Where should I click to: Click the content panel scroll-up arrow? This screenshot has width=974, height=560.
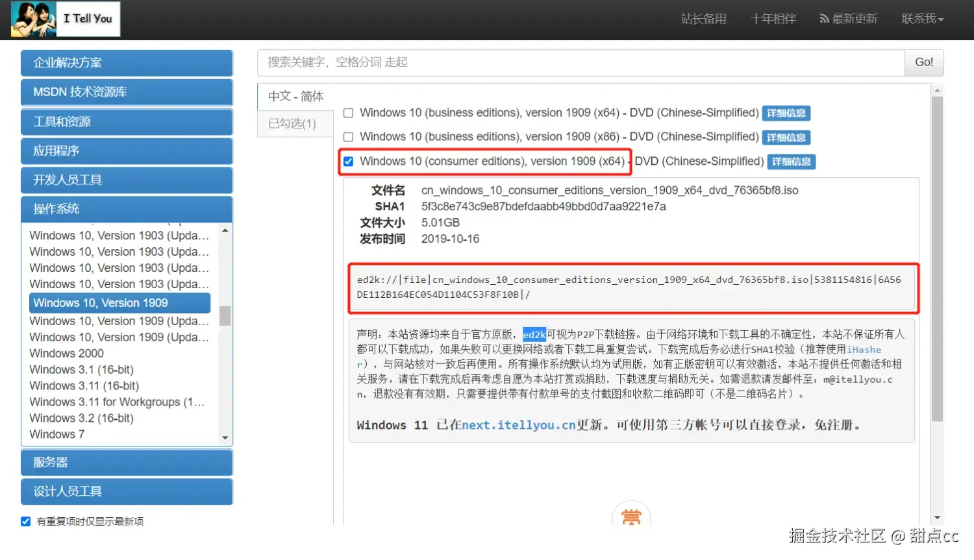[937, 90]
